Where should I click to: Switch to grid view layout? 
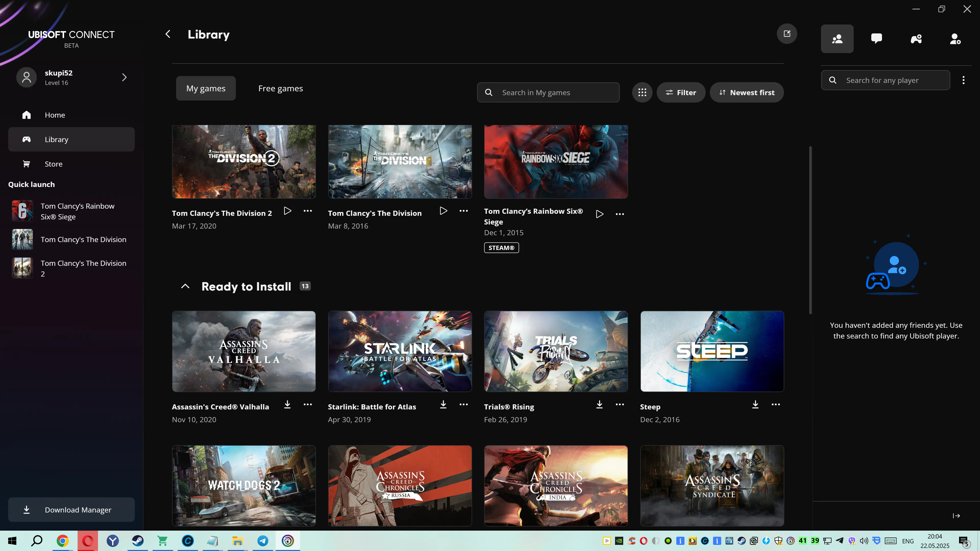642,92
